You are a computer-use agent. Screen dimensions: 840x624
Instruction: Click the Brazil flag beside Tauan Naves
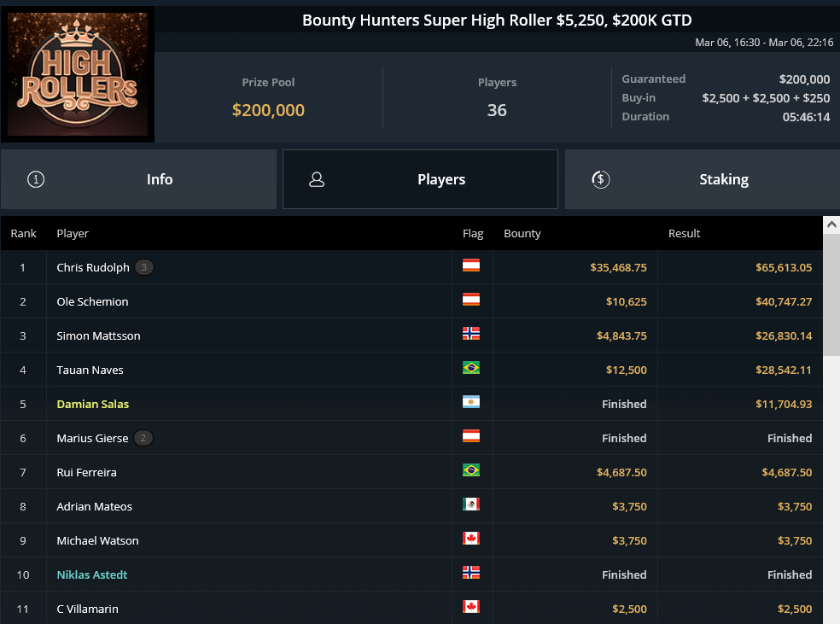click(x=470, y=370)
